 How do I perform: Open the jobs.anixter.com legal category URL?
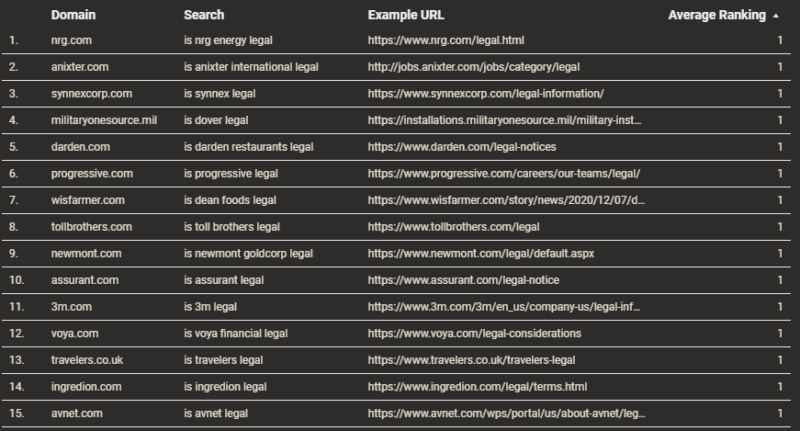tap(473, 67)
